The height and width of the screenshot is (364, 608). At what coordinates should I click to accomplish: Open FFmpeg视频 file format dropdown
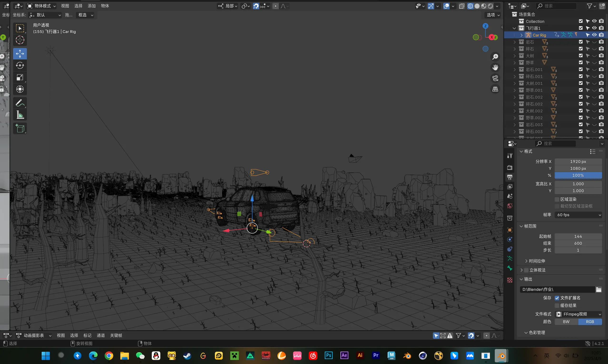(x=578, y=314)
